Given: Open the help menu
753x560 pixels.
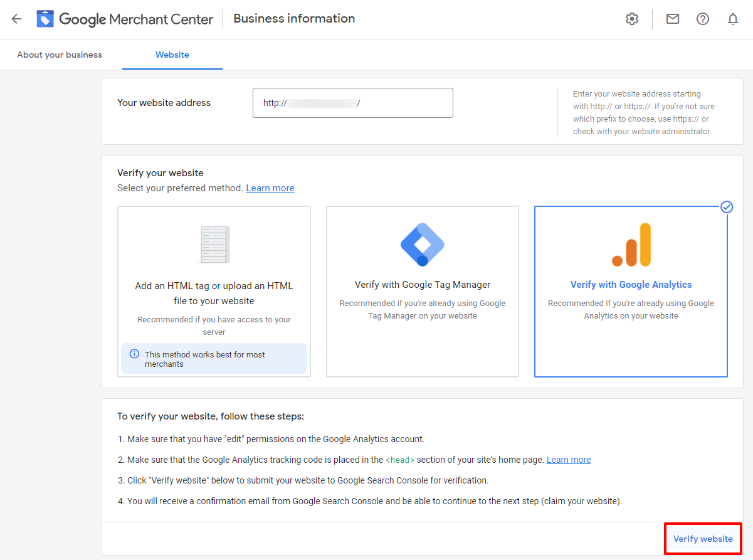Looking at the screenshot, I should point(702,19).
